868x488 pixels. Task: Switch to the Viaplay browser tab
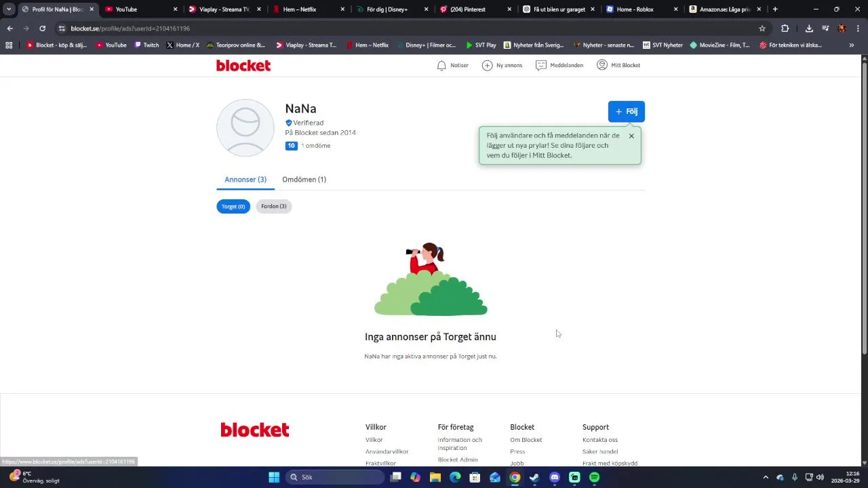(224, 9)
